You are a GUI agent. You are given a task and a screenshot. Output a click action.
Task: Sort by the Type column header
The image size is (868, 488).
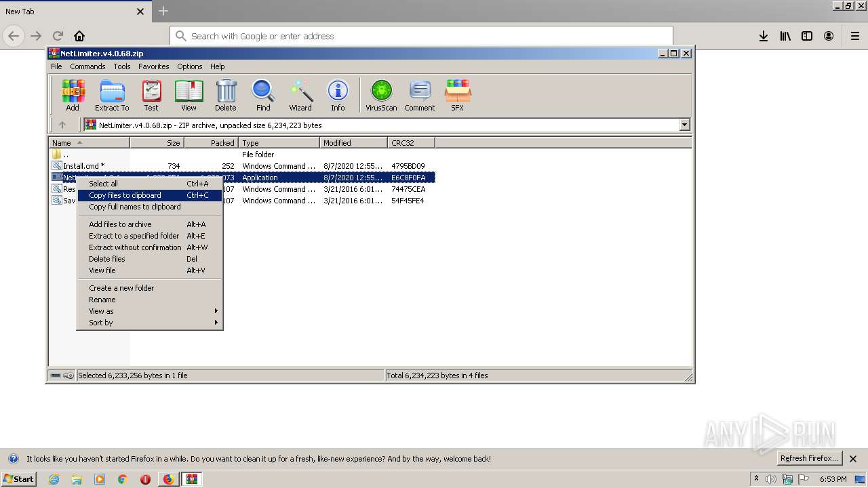(279, 142)
